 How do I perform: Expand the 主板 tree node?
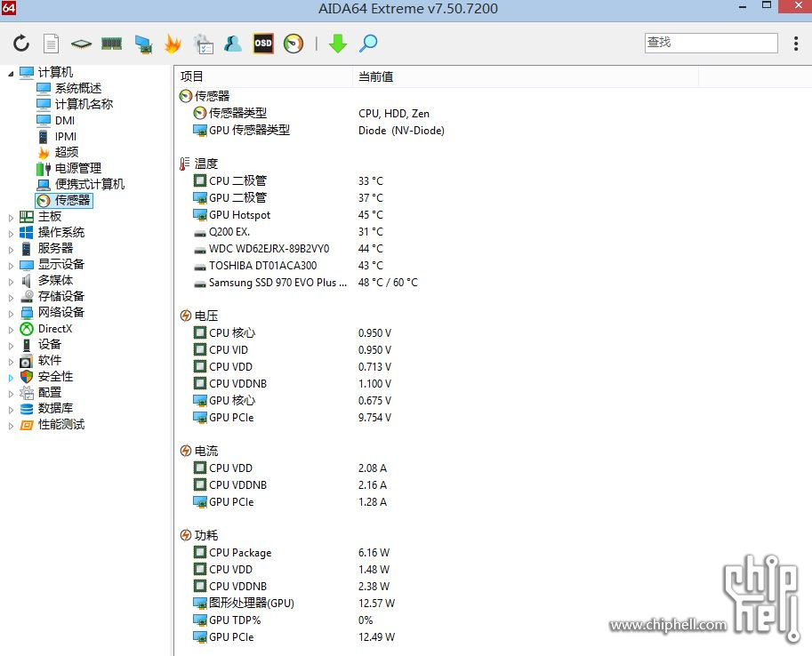[11, 218]
